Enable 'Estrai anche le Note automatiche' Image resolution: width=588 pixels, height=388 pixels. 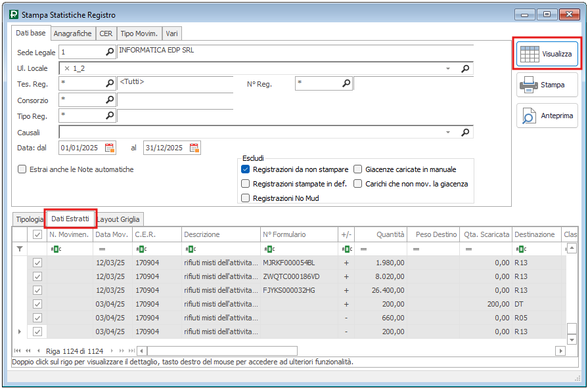[22, 169]
